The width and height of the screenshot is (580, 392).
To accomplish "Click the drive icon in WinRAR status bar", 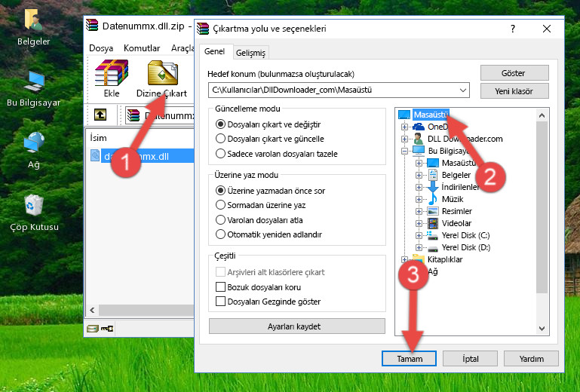I will coord(93,328).
